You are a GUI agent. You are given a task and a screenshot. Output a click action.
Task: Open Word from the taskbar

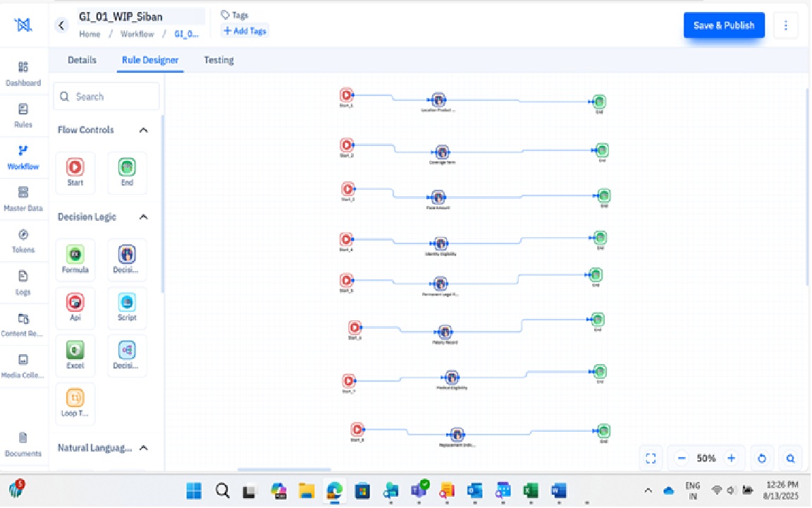tap(559, 491)
